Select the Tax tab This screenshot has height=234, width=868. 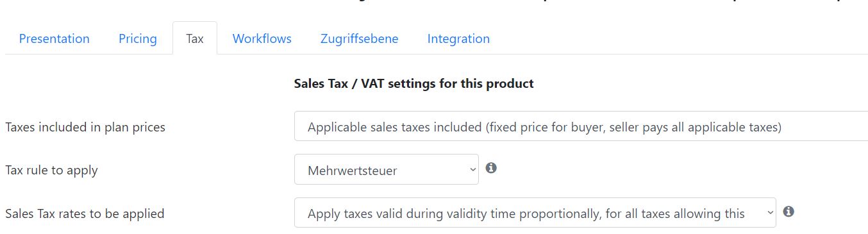195,38
